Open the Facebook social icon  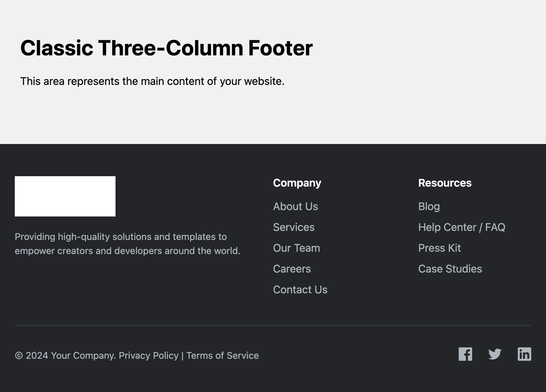coord(465,354)
